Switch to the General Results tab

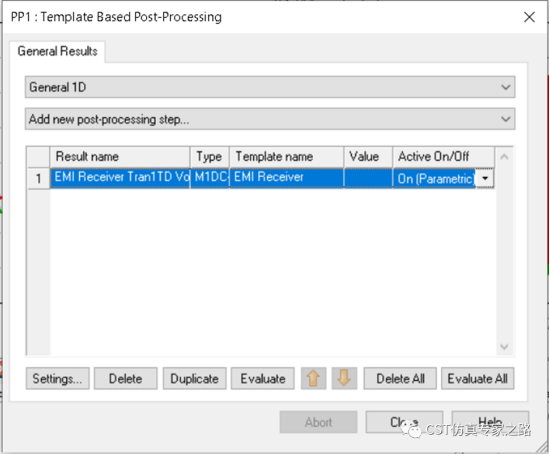(x=58, y=51)
